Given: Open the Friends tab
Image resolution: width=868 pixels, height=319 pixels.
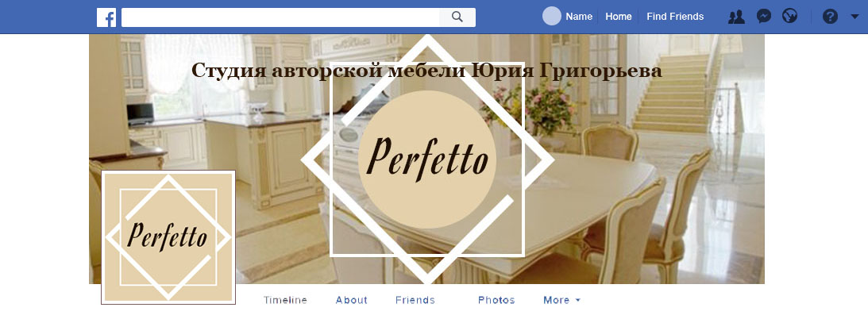Looking at the screenshot, I should click(415, 300).
